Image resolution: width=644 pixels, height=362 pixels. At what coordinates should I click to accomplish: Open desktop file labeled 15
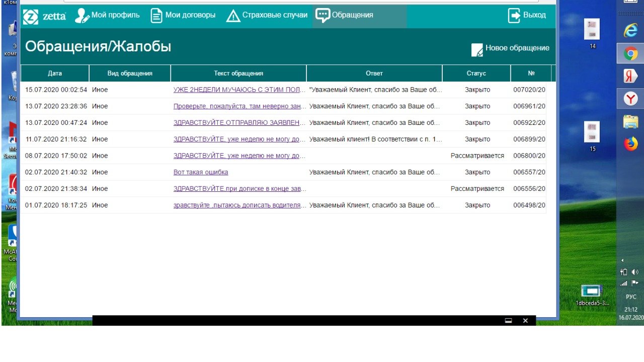click(x=592, y=136)
